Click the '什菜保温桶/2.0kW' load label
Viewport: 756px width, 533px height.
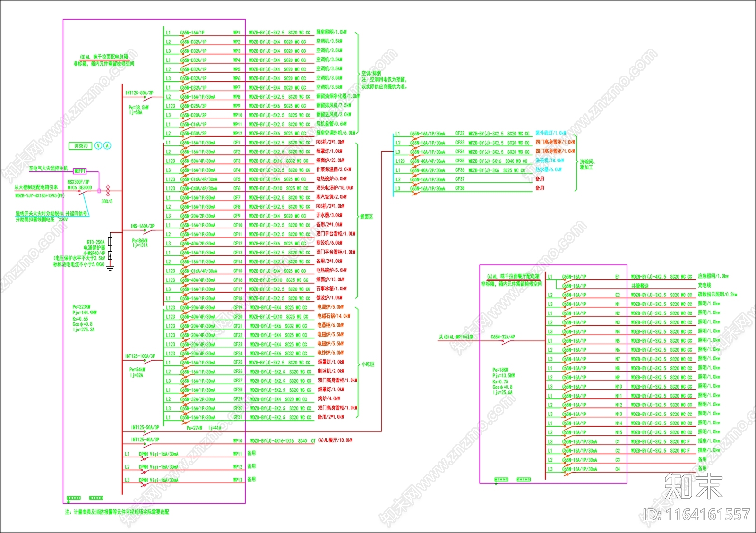point(334,169)
